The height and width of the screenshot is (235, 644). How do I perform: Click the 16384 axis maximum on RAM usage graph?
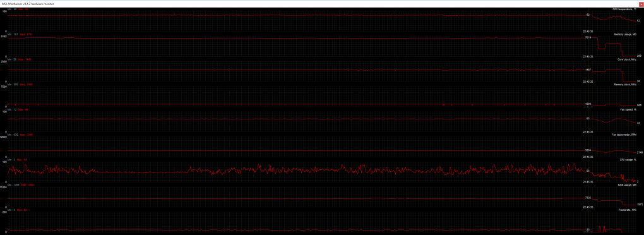[4, 188]
